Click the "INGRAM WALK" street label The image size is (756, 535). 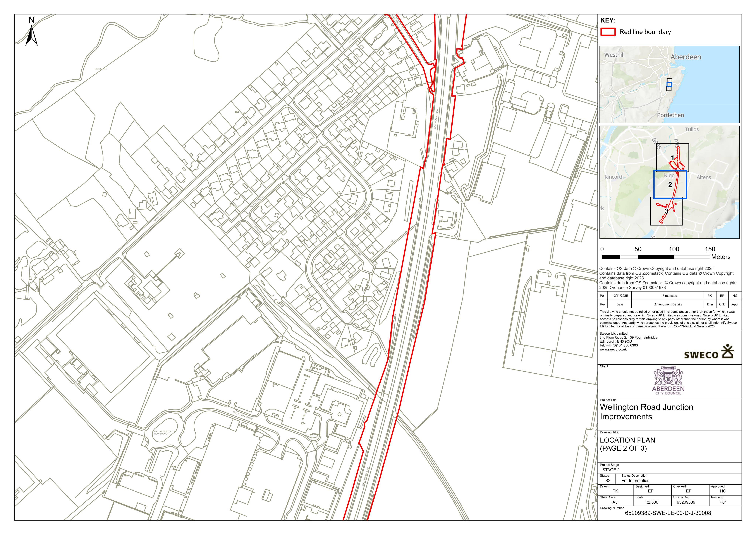coord(299,193)
